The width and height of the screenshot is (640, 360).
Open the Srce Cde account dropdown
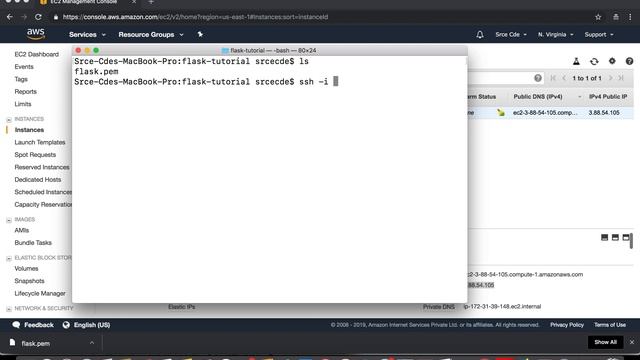tap(511, 35)
